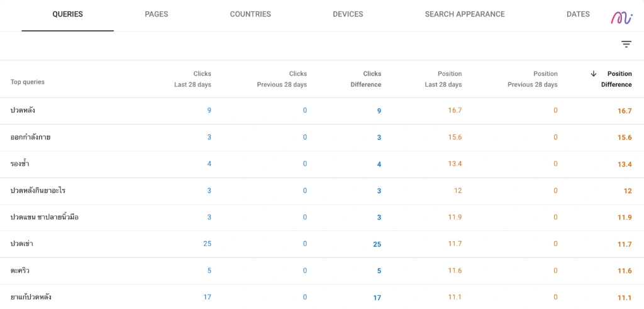Select the Queries tab
This screenshot has width=644, height=309.
click(x=68, y=14)
